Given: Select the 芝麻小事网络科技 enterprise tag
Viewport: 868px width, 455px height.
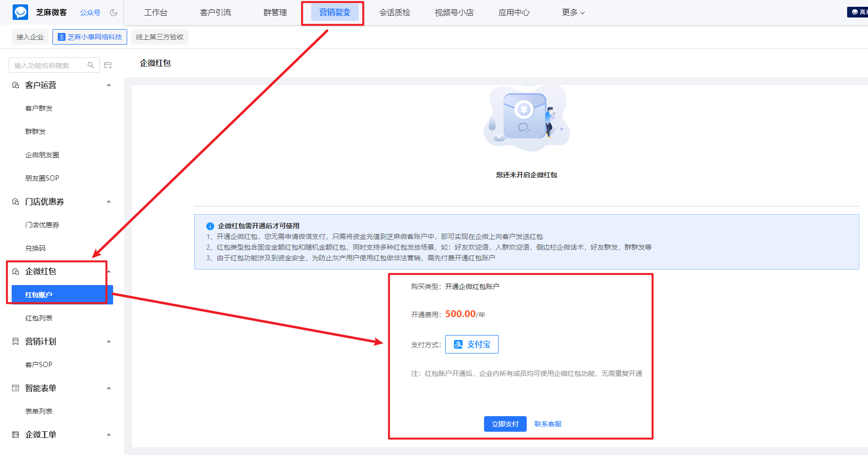Looking at the screenshot, I should [90, 37].
